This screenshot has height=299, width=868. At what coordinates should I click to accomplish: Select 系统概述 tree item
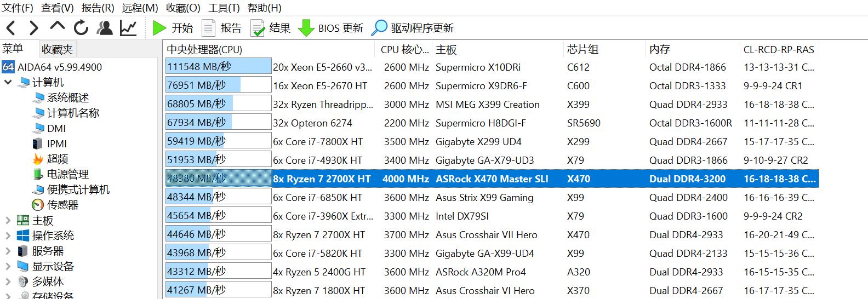(67, 97)
